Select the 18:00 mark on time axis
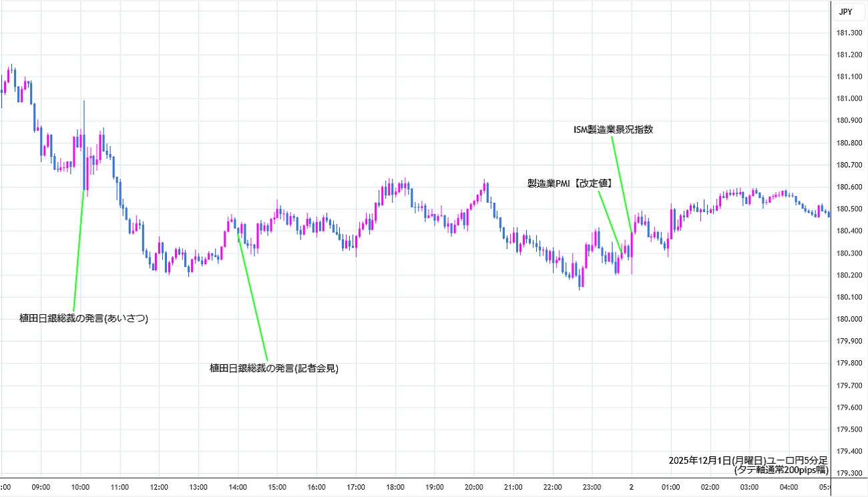This screenshot has height=497, width=868. pos(395,487)
